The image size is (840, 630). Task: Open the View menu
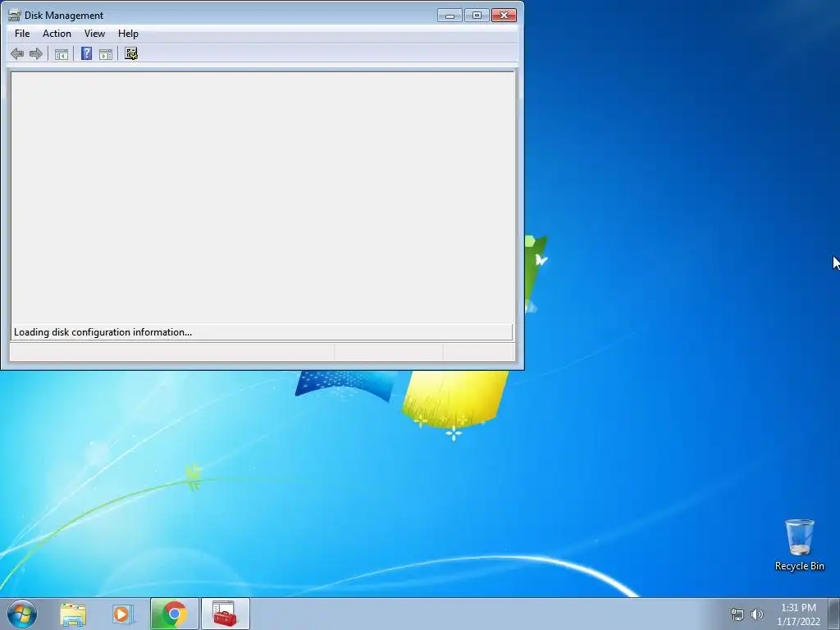[x=94, y=33]
